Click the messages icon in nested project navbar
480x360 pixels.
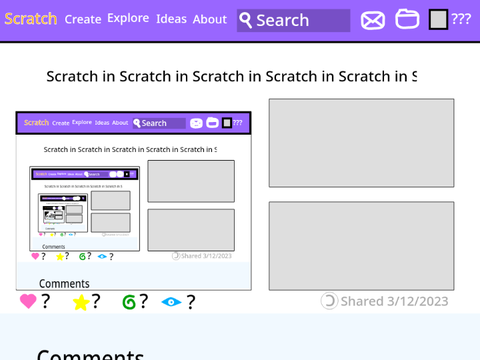[x=196, y=123]
